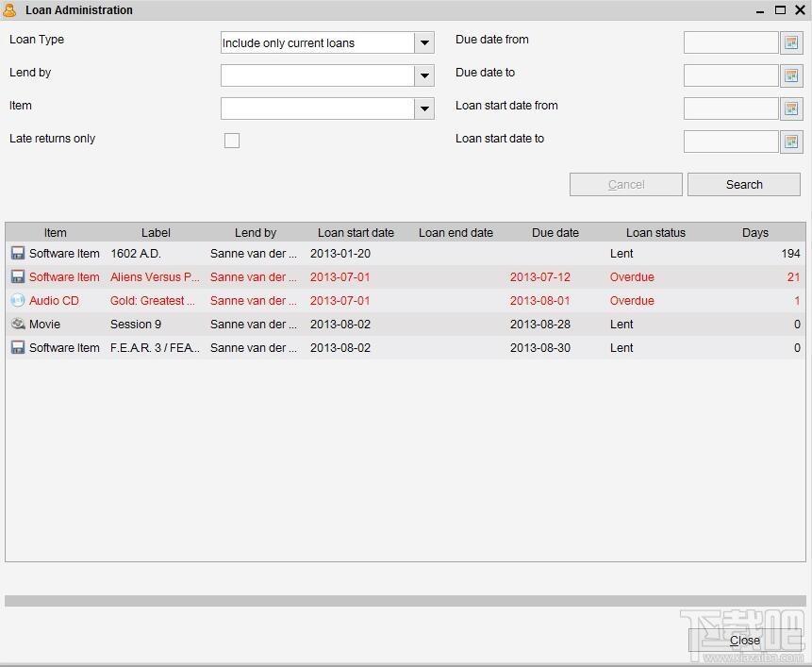
Task: Click floppy icon of 1602 A.D. row
Action: point(18,253)
